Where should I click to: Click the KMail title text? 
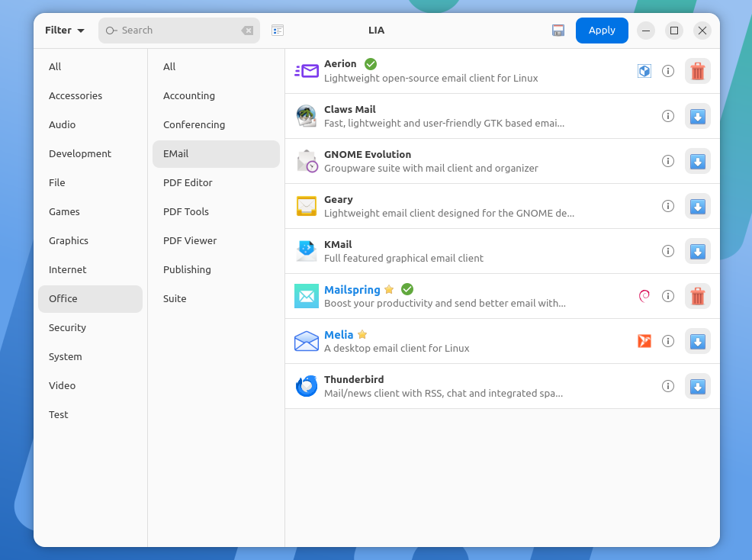tap(338, 245)
